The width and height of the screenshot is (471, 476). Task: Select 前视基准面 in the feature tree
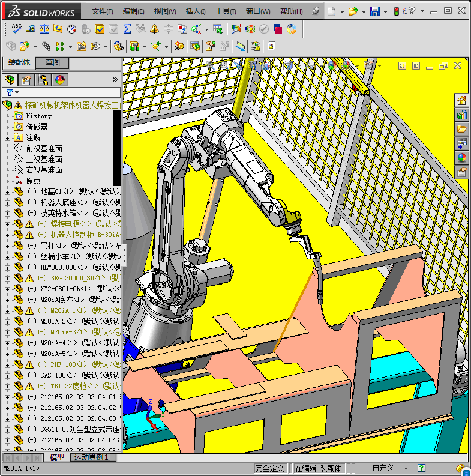tap(44, 149)
